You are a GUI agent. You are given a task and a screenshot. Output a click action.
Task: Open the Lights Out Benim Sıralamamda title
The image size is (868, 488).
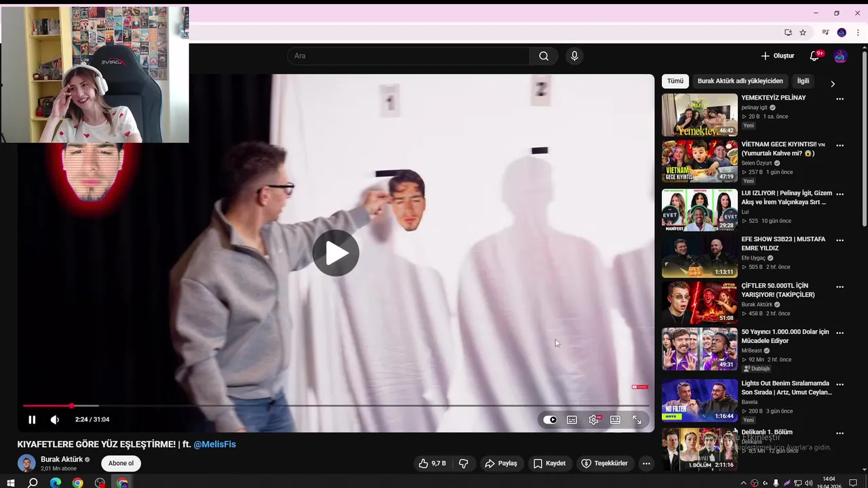point(787,388)
